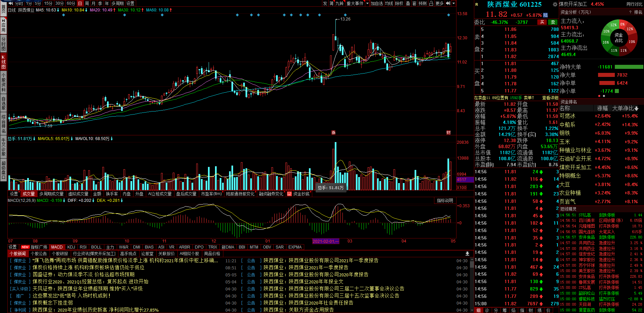Click the 指标说明 button

[445, 200]
